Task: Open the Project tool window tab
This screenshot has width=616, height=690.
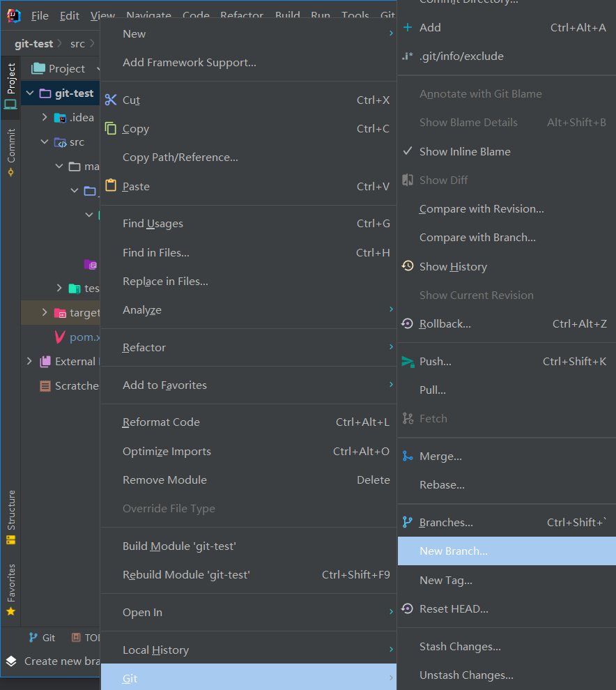Action: pyautogui.click(x=10, y=86)
